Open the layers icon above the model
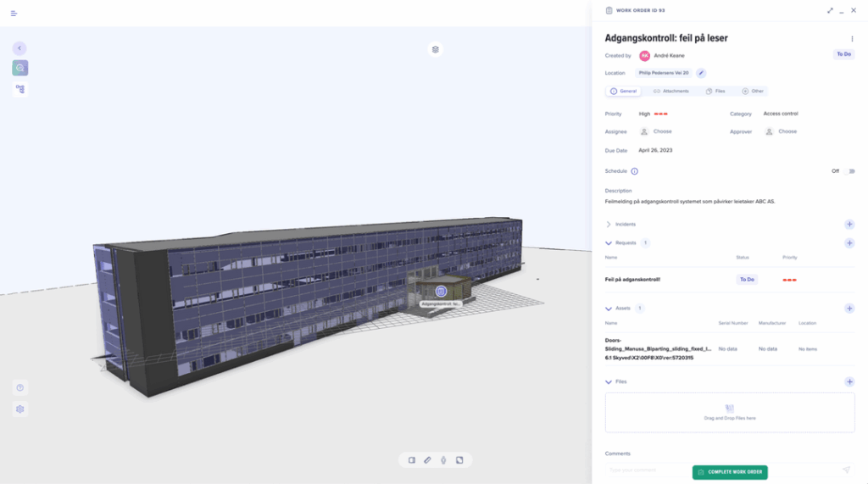868x484 pixels. coord(435,49)
